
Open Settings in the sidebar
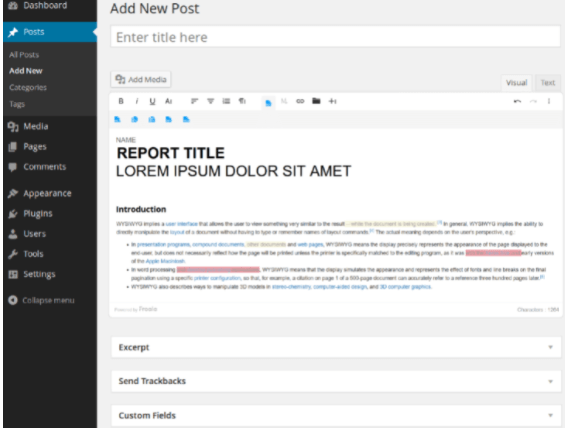39,274
